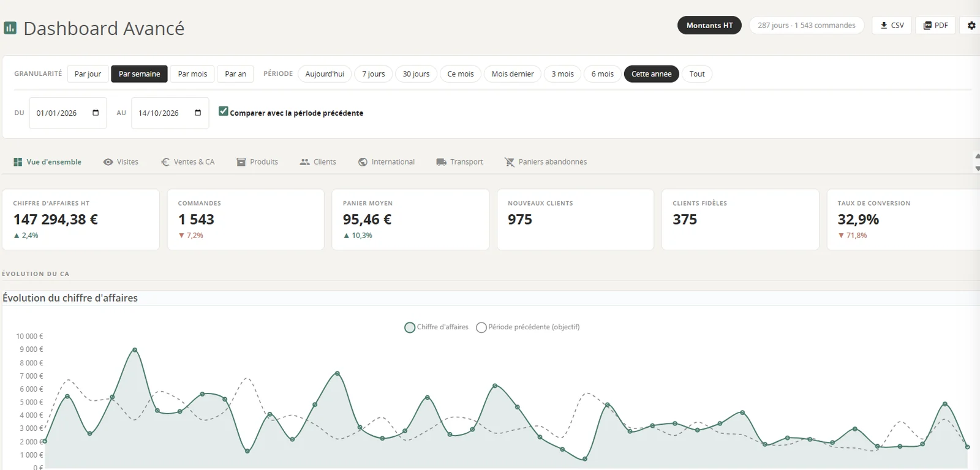
Task: Choose the Tout period
Action: coord(697,74)
